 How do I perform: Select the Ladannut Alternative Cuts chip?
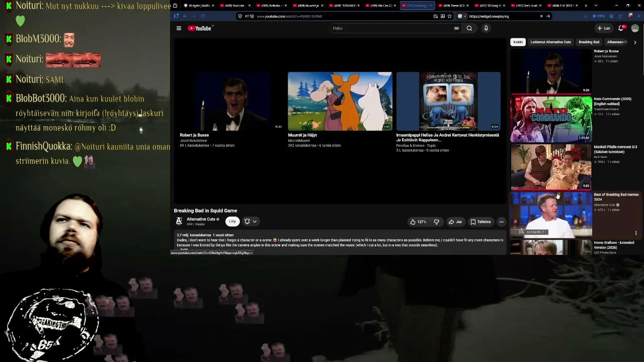click(550, 42)
